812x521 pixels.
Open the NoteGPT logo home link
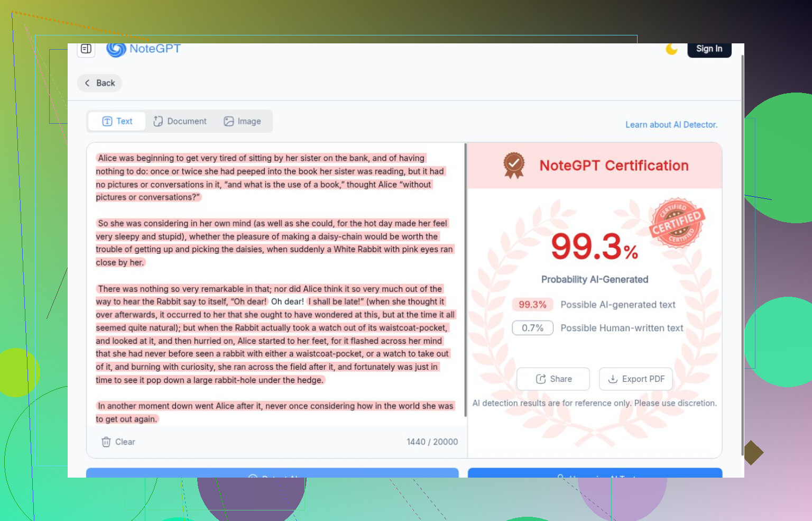pos(143,49)
